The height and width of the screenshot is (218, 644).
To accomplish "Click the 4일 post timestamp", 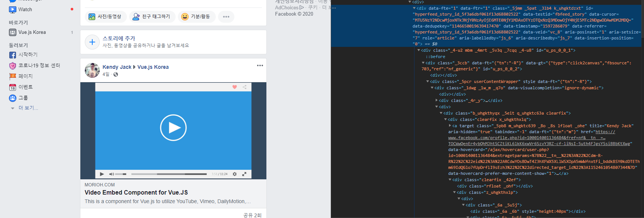I will pos(106,74).
